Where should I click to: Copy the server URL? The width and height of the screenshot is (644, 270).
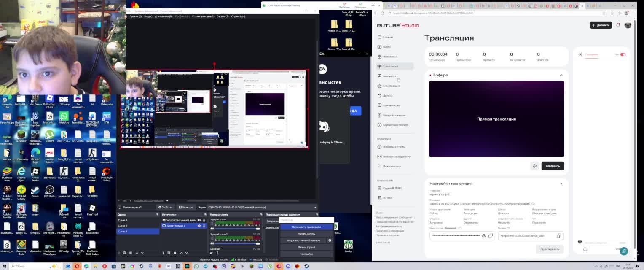(x=559, y=236)
